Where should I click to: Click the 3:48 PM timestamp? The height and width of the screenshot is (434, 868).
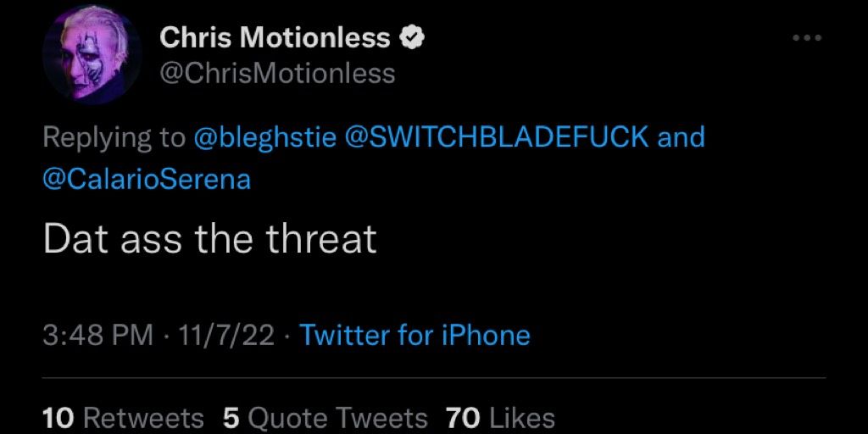[98, 336]
